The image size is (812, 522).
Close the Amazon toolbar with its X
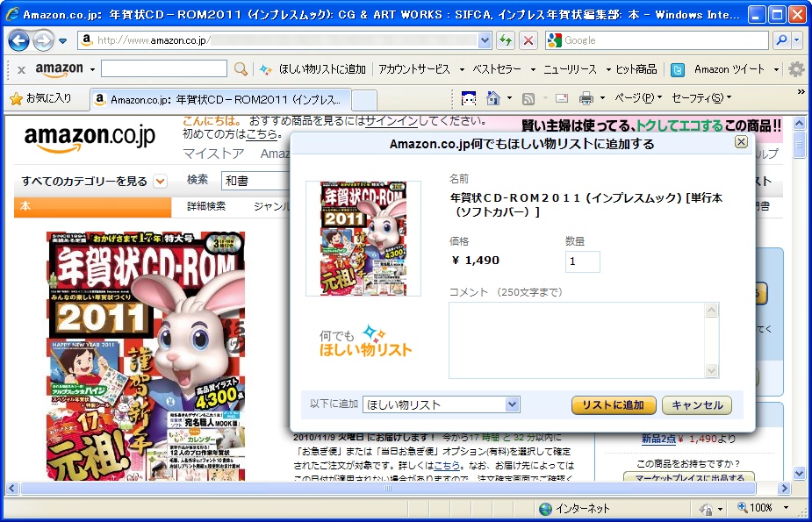pyautogui.click(x=21, y=69)
